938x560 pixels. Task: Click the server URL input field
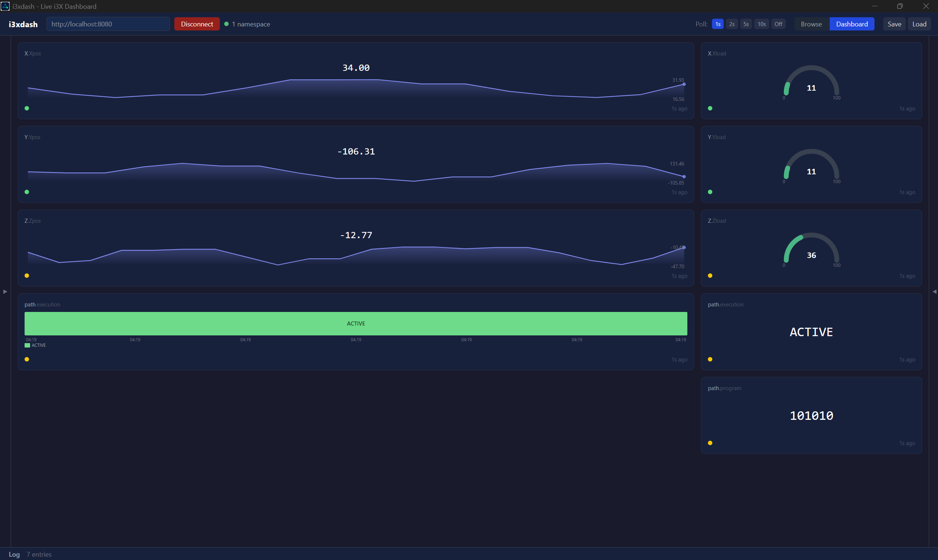point(108,24)
